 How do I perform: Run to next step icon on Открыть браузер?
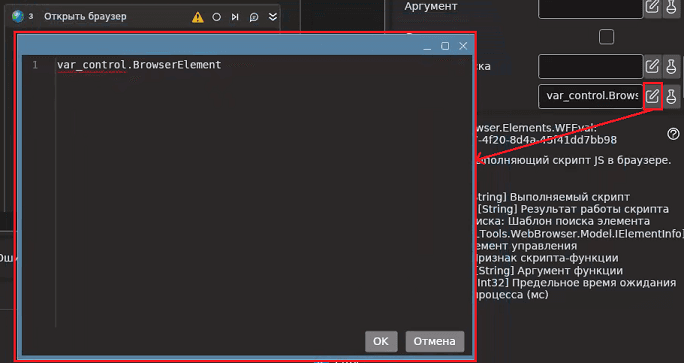tap(235, 17)
